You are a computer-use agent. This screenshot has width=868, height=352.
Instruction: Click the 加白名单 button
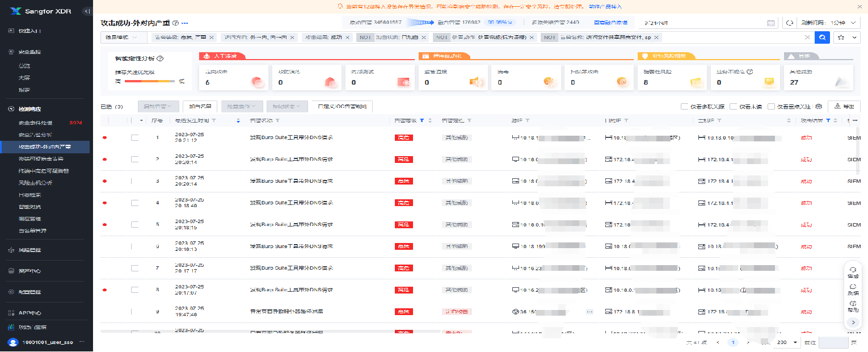[200, 106]
